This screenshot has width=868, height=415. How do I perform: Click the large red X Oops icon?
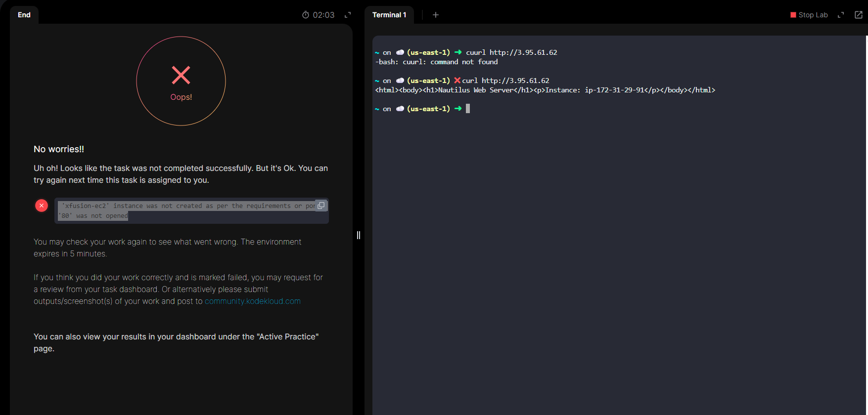pos(181,76)
